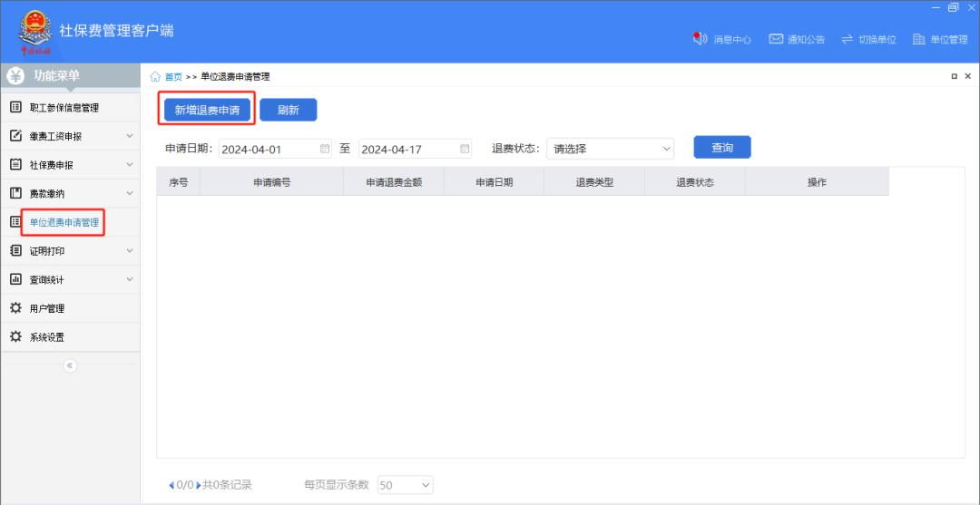
Task: Click the 刷新 button
Action: (288, 110)
